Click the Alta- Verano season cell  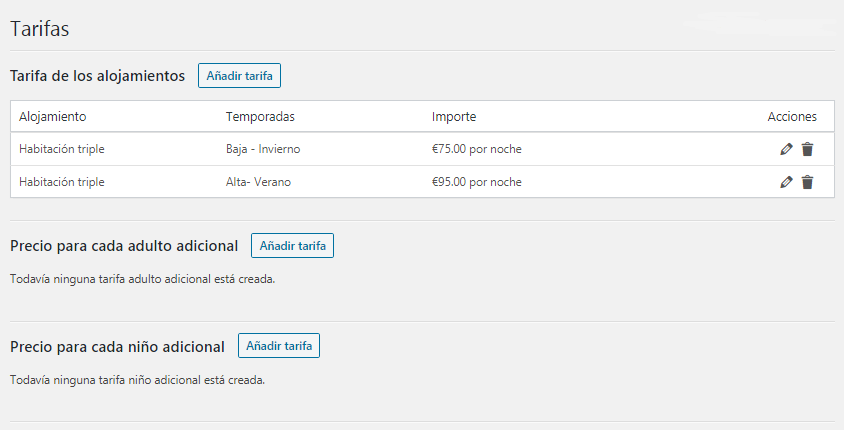coord(258,182)
